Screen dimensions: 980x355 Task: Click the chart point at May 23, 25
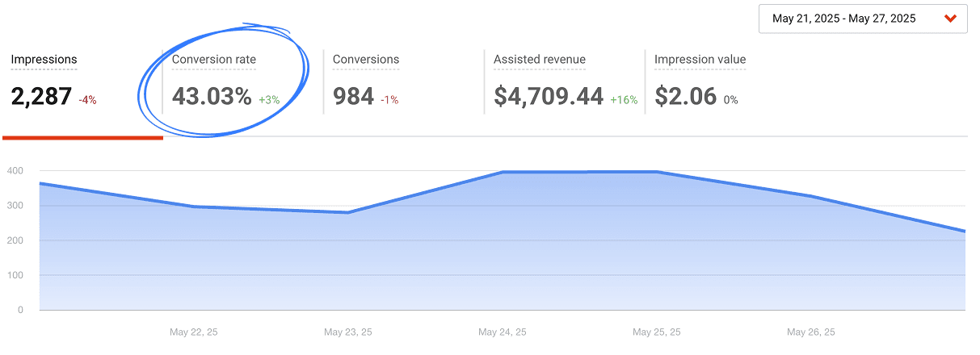click(348, 212)
